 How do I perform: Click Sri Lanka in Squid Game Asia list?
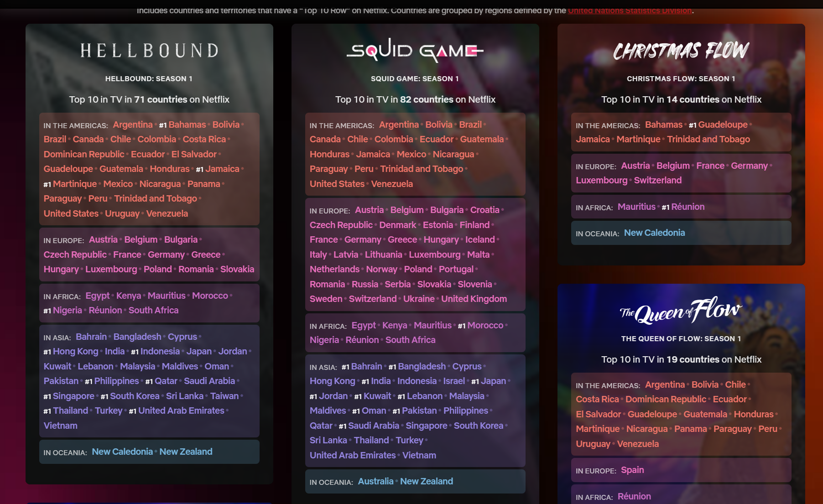point(328,441)
